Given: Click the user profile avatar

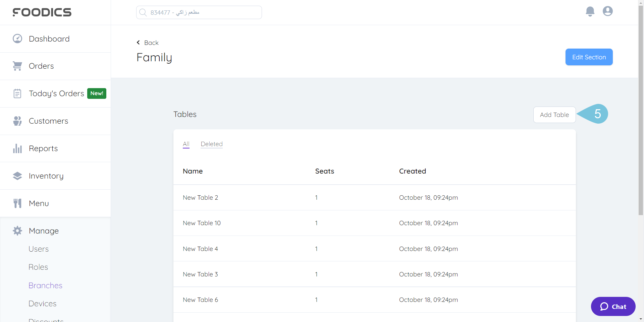Looking at the screenshot, I should coord(607,11).
